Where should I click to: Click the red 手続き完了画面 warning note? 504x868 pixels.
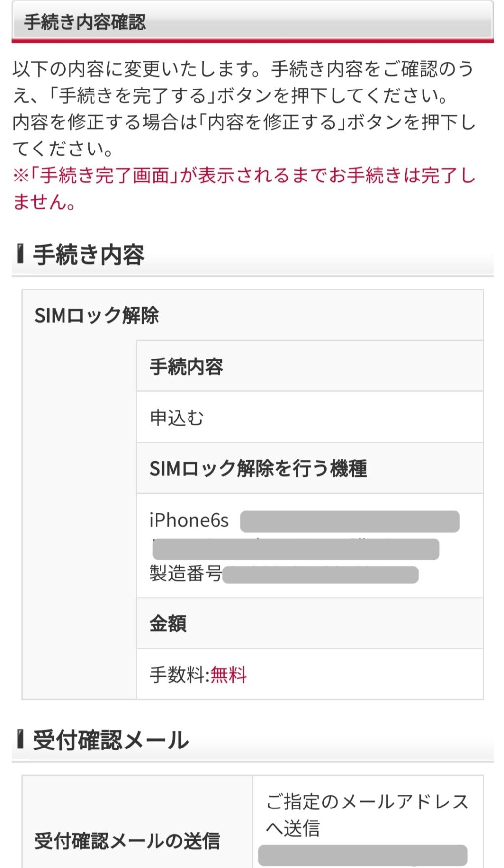point(244,188)
